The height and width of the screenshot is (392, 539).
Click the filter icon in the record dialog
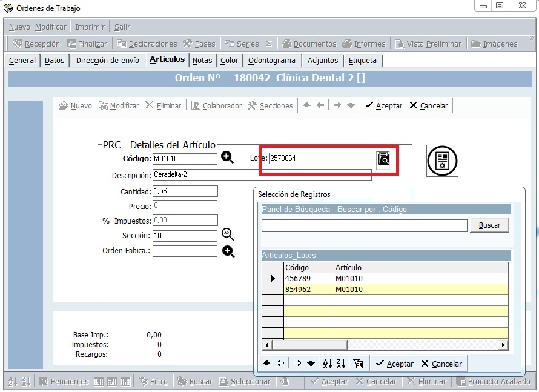point(358,363)
